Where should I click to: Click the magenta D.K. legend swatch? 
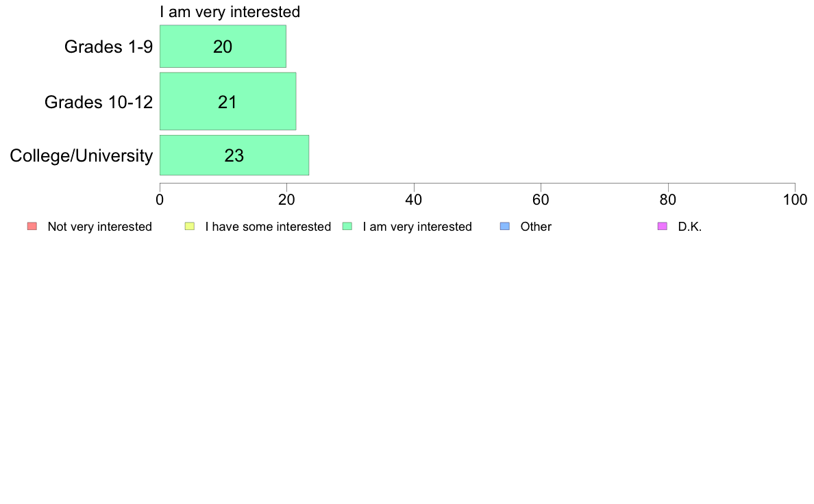(663, 226)
